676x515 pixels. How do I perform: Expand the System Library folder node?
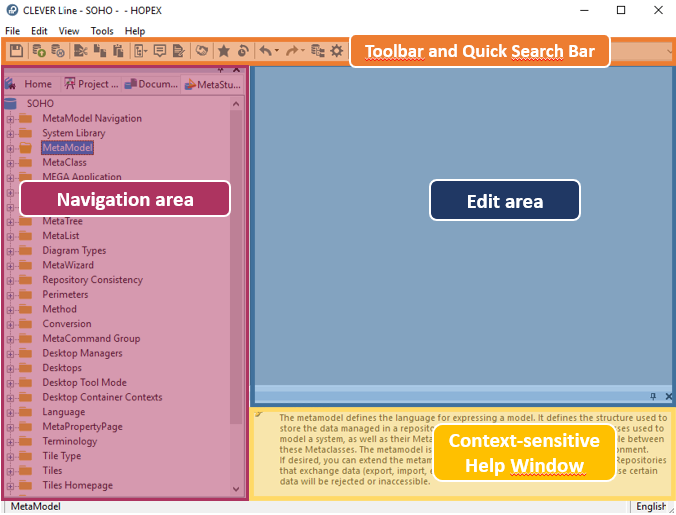point(10,133)
